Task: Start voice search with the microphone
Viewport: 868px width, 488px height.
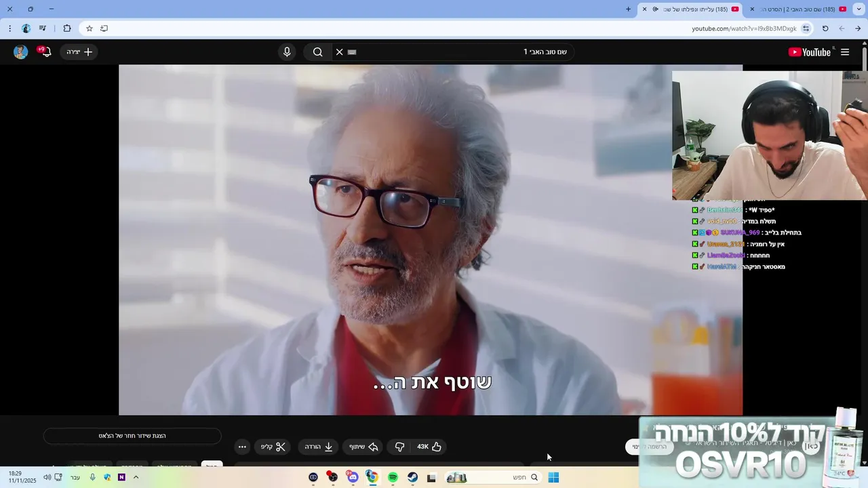Action: point(287,52)
